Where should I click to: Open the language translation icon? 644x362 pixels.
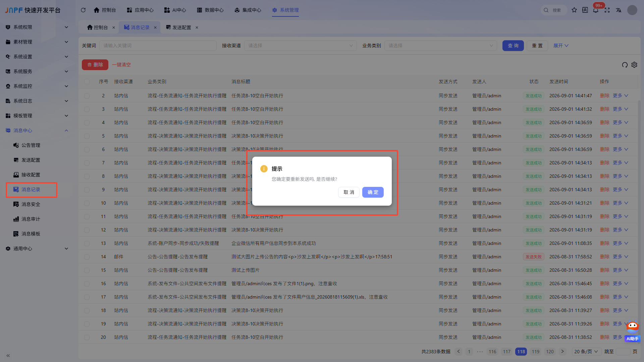point(619,10)
